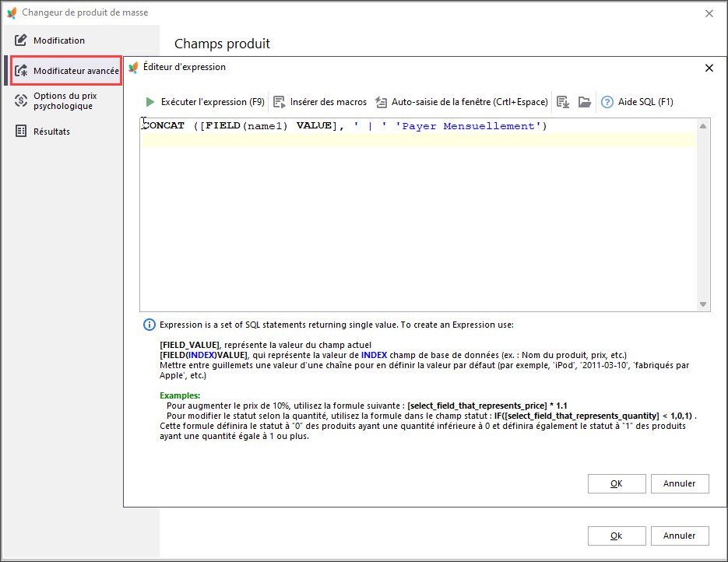Click the Modification pencil icon in sidebar

tap(20, 40)
